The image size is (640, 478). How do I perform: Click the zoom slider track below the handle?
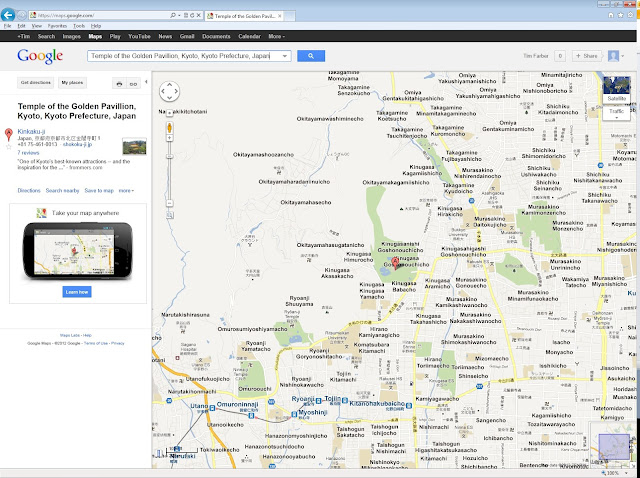169,180
